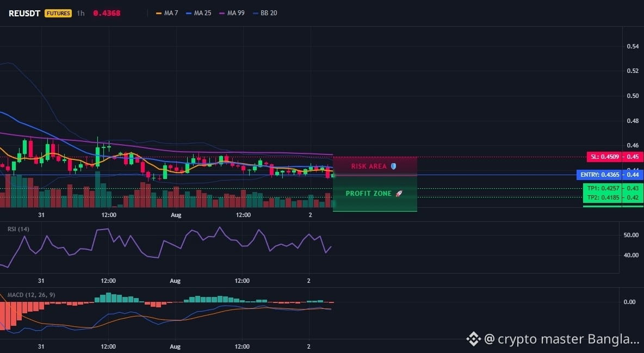Screen dimensions: 644x353
Task: Click the TP1: 0.4257 target label
Action: (x=602, y=188)
